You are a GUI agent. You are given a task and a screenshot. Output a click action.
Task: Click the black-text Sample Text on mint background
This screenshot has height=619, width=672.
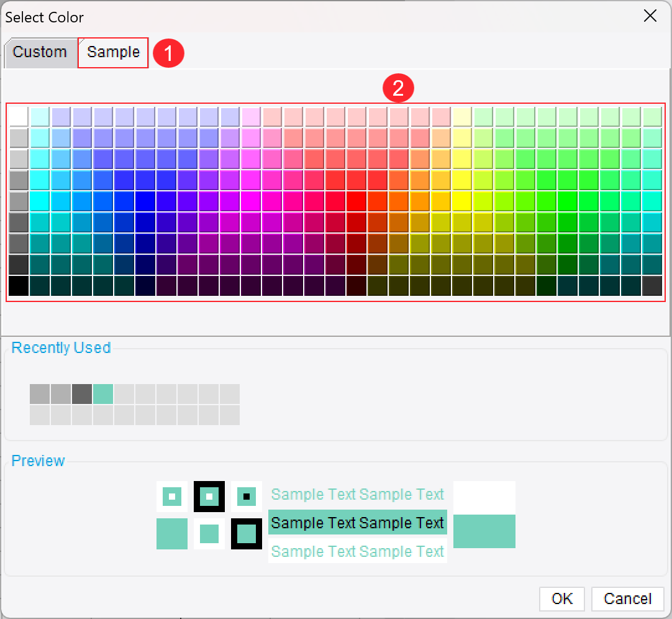point(358,523)
